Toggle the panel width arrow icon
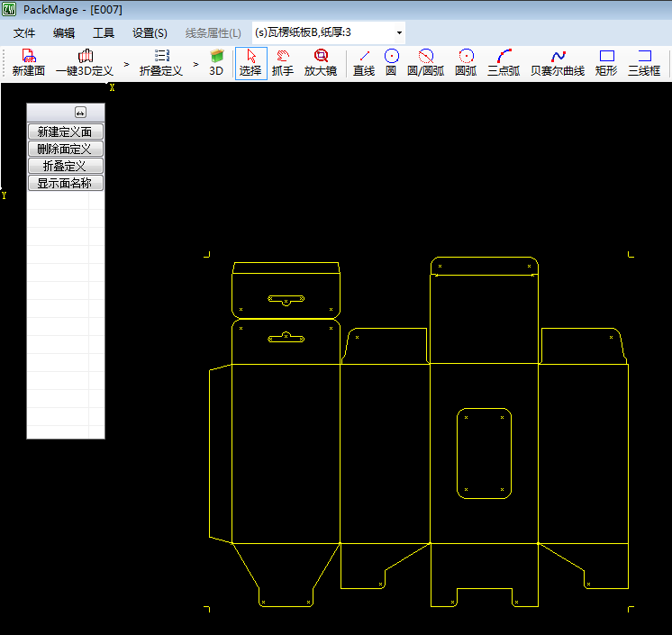The height and width of the screenshot is (635, 672). tap(80, 113)
